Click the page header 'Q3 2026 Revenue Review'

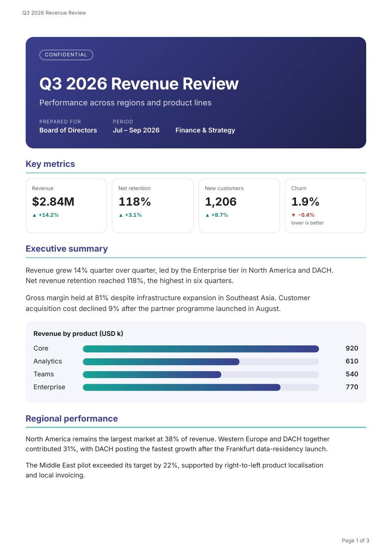click(54, 13)
